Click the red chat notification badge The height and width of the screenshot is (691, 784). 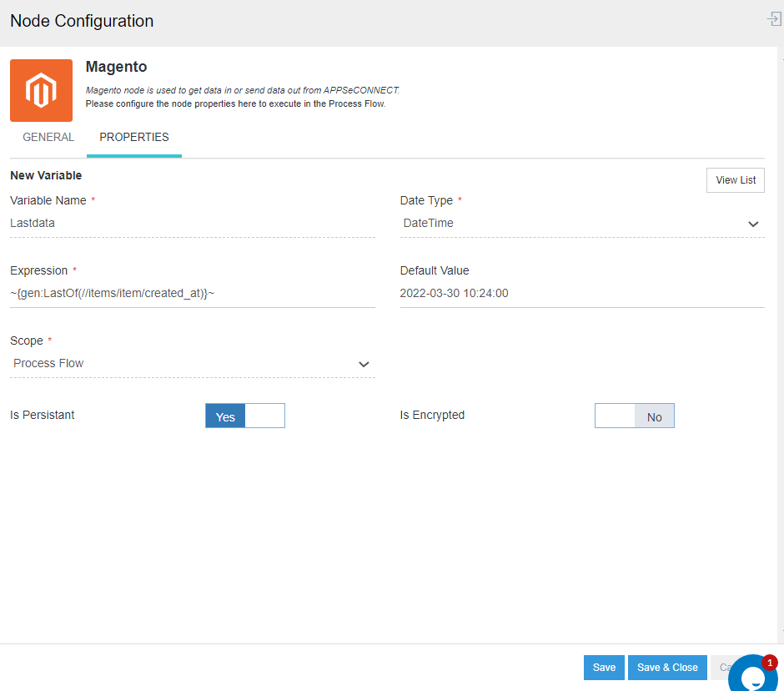[x=769, y=662]
